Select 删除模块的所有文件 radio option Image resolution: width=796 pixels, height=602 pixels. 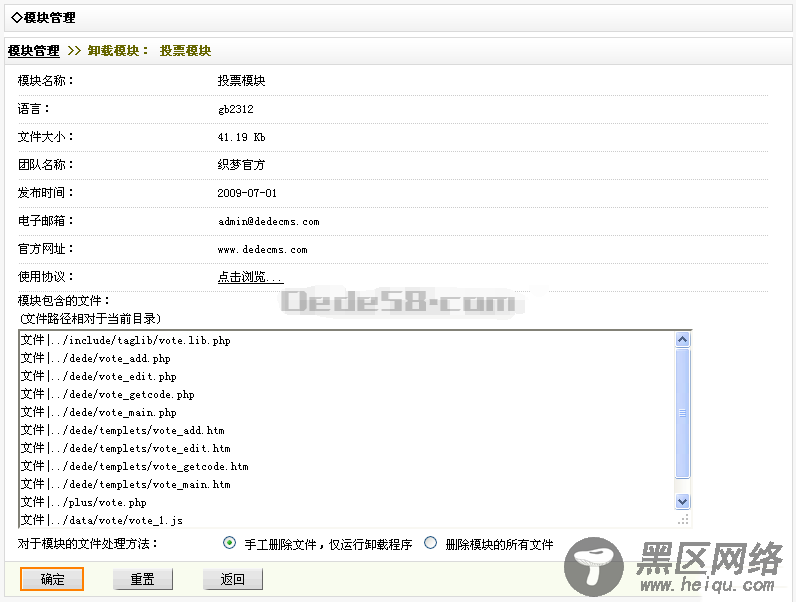[430, 543]
